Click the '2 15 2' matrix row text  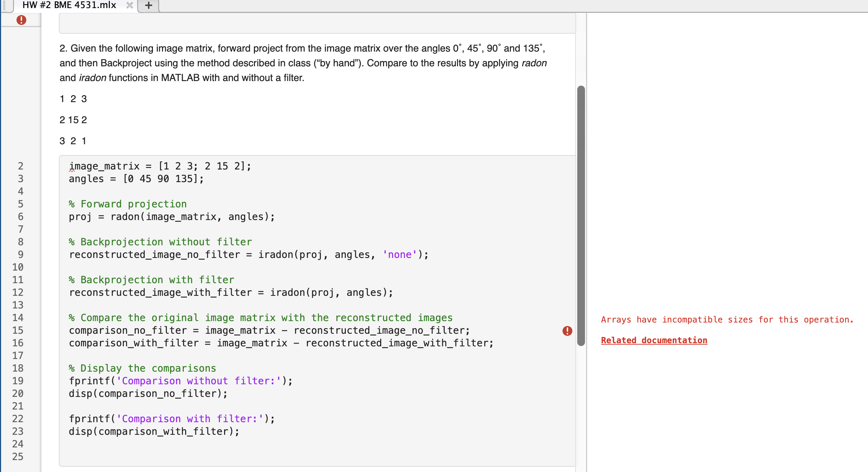73,120
